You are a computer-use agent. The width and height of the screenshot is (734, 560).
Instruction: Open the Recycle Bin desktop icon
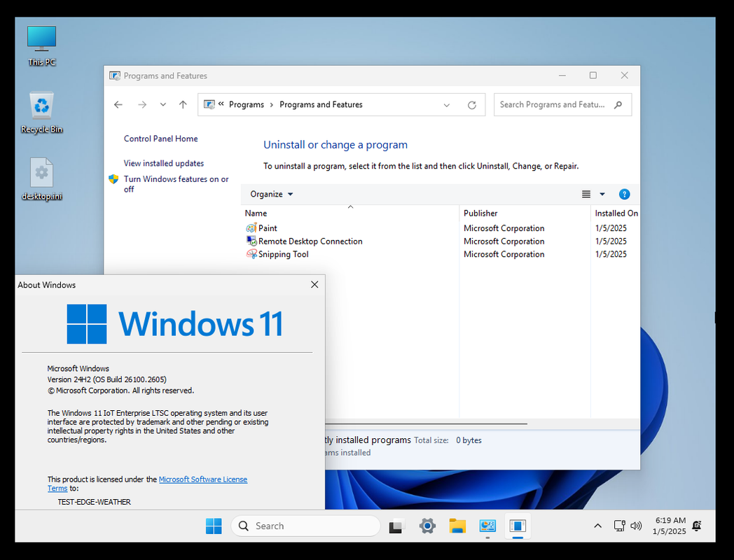[41, 113]
